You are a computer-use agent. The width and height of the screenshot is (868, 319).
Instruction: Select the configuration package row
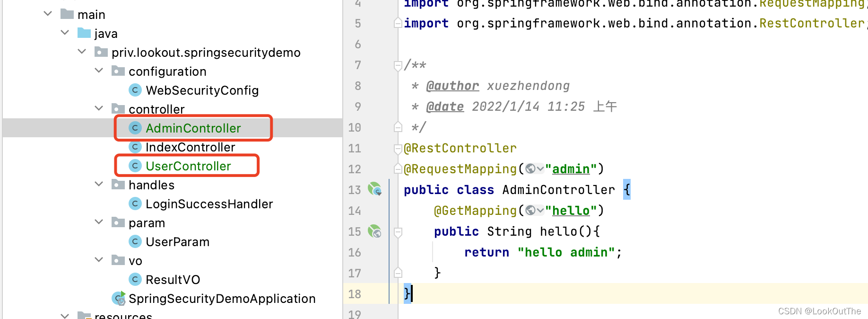[172, 71]
